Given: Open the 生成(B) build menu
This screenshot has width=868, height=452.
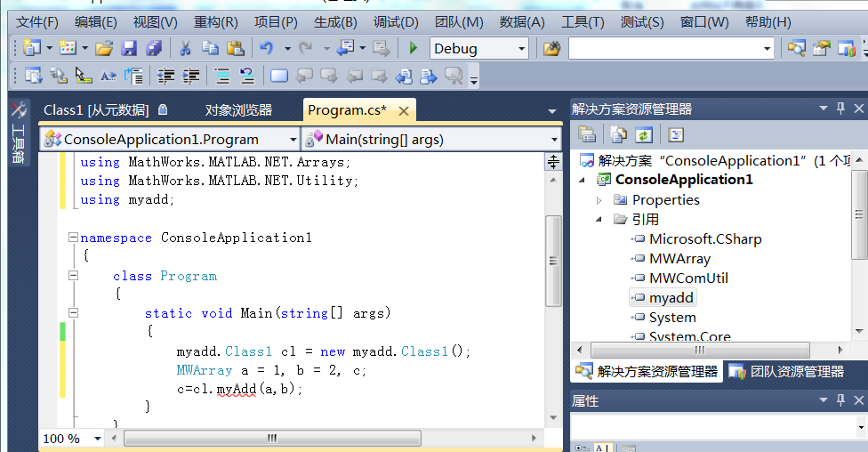Looking at the screenshot, I should coord(335,22).
